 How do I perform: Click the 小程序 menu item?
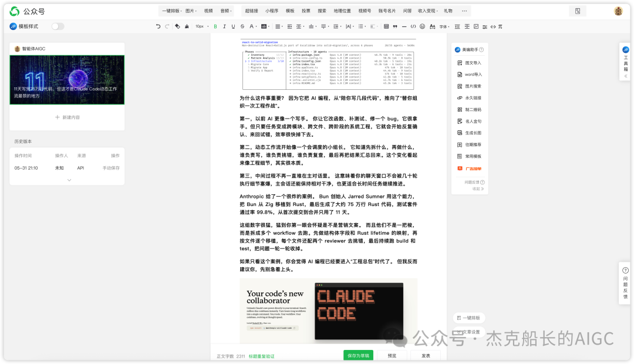click(x=272, y=11)
